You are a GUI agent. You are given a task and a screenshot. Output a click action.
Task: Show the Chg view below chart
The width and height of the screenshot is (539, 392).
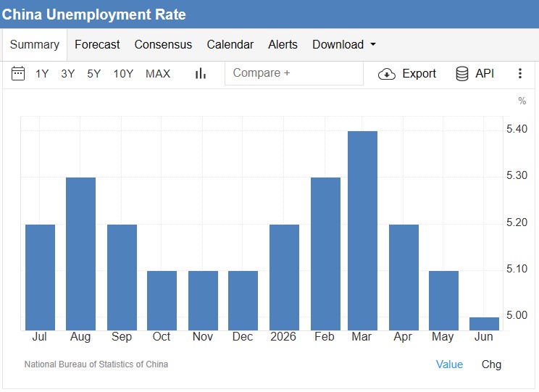(x=491, y=364)
